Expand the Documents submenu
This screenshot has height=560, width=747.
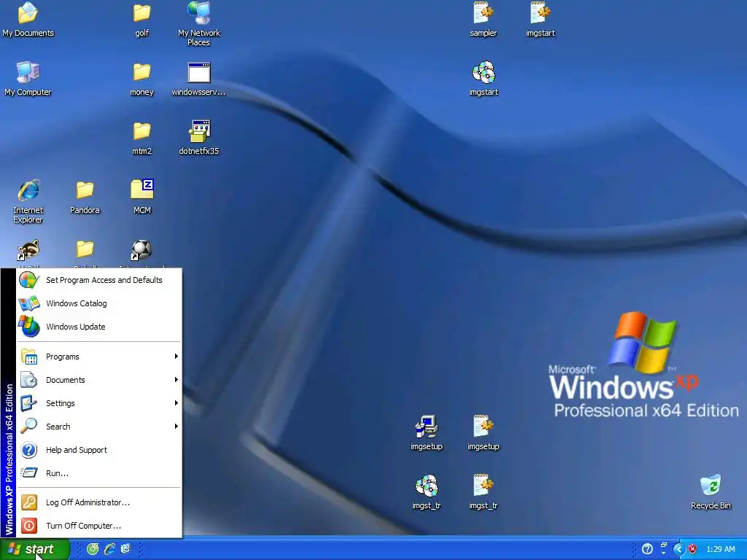[99, 380]
